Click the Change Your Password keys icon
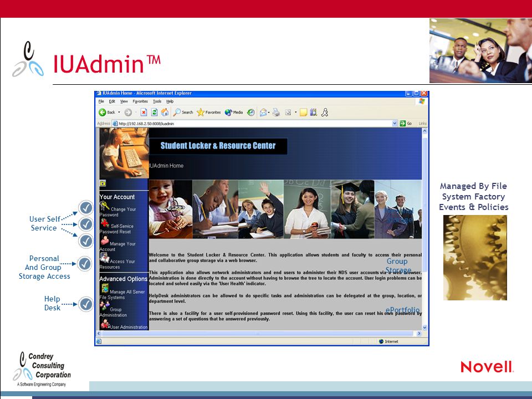 tap(104, 206)
